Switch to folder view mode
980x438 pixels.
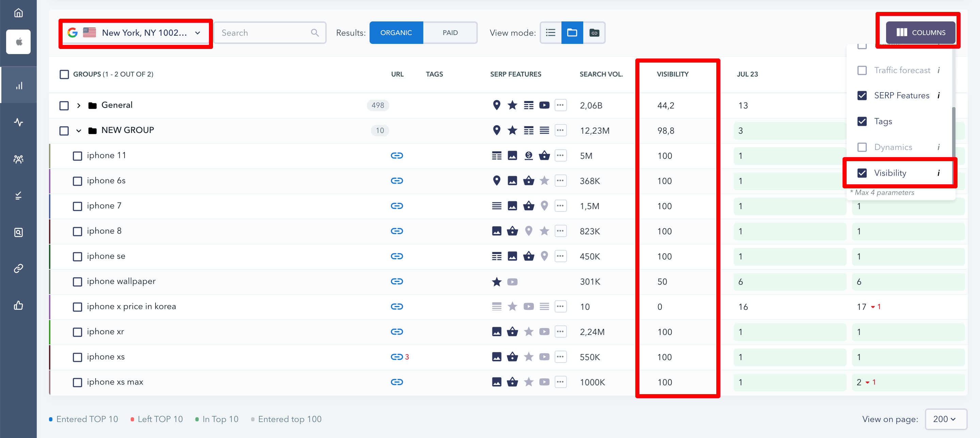572,33
